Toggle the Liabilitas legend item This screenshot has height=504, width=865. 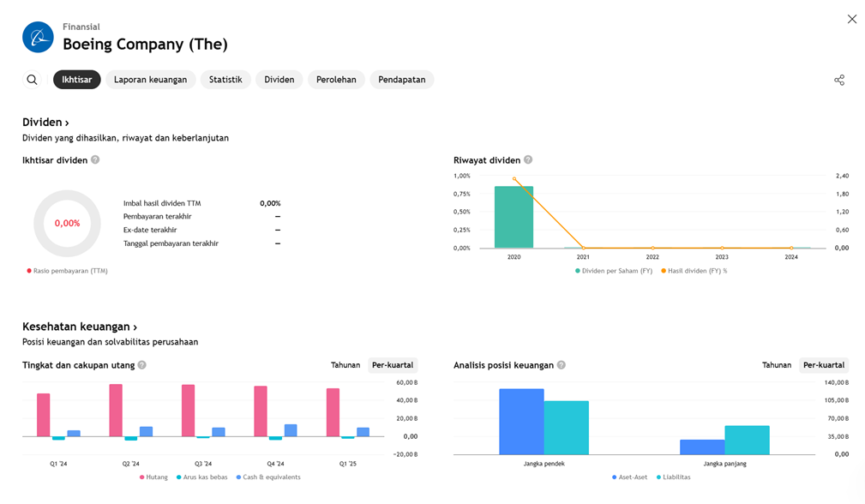coord(673,477)
